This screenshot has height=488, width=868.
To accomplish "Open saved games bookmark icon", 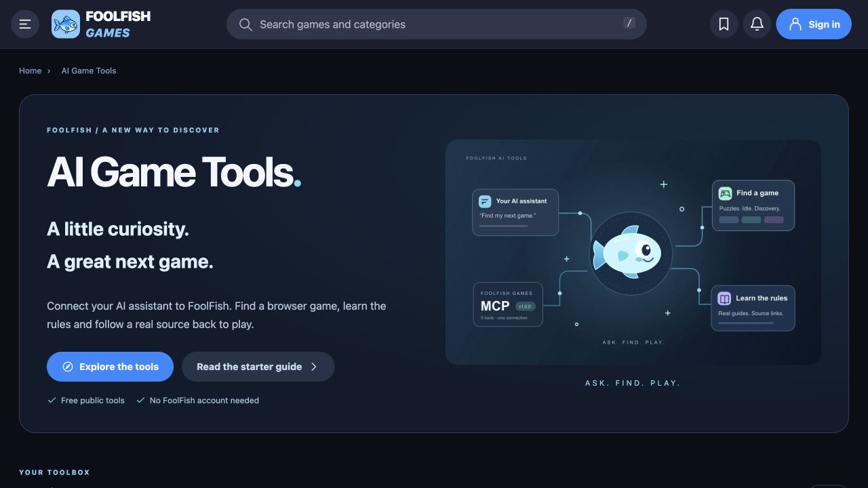I will point(724,24).
